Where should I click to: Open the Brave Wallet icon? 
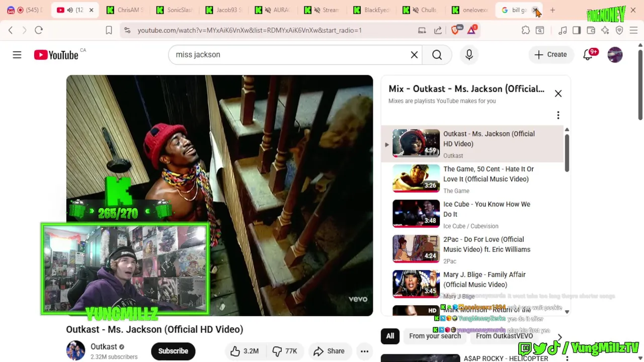coord(591,30)
